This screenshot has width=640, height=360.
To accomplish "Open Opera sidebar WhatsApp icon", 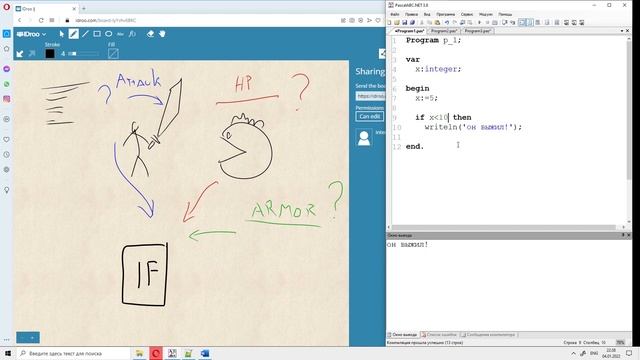I will [7, 84].
